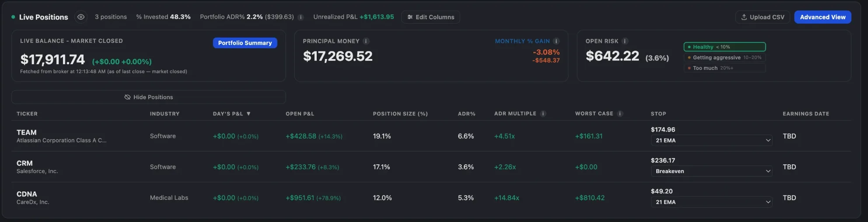
Task: Click the % Invested 48.3% stat
Action: (x=163, y=17)
